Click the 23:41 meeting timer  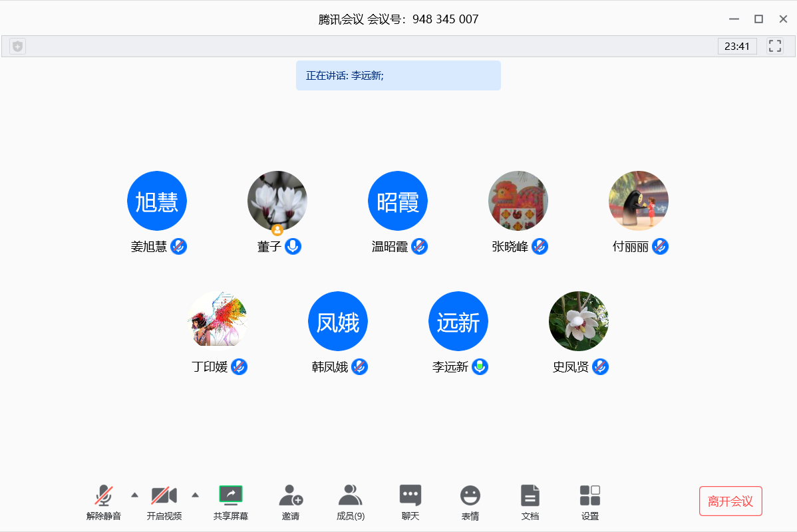tap(736, 47)
